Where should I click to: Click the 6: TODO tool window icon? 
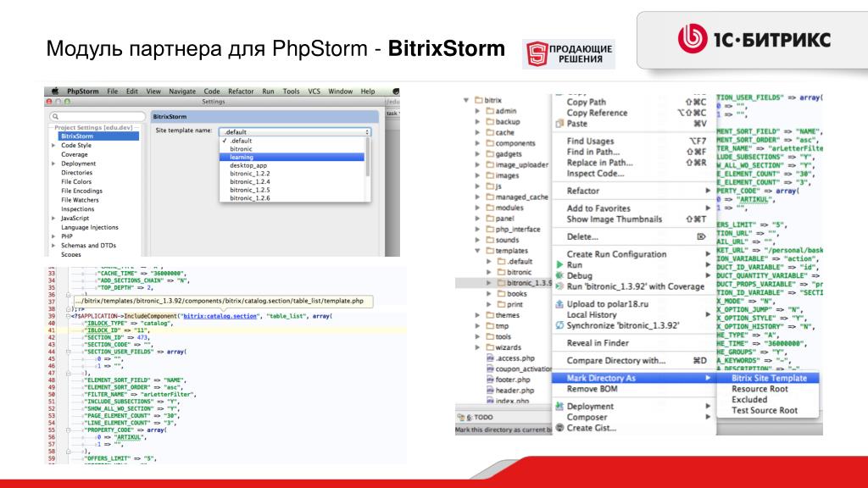tap(461, 418)
